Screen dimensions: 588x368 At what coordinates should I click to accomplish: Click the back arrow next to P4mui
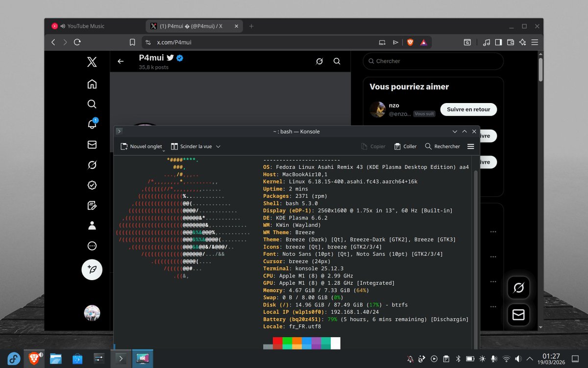tap(121, 61)
